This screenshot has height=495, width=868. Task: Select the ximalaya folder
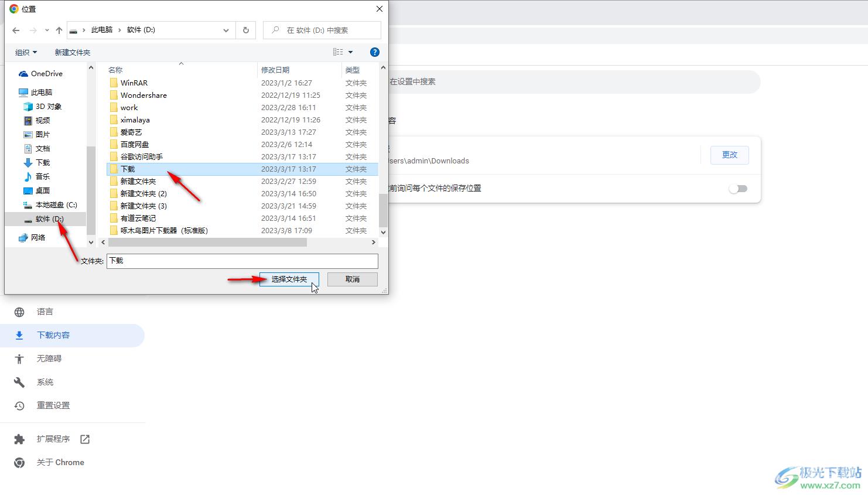tap(129, 120)
